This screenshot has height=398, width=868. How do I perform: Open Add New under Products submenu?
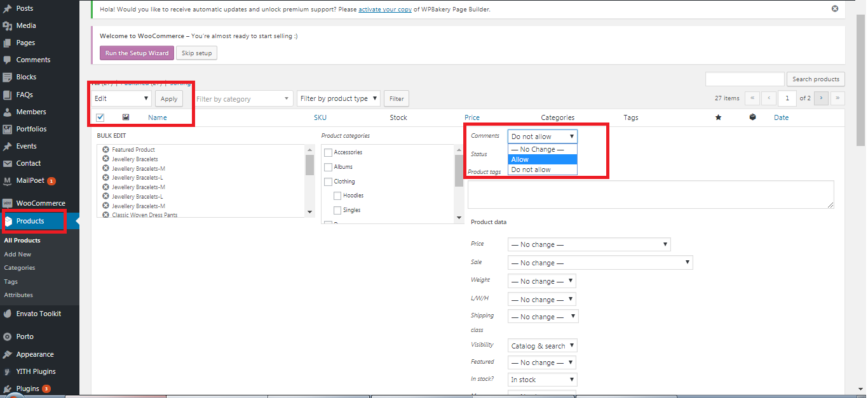coord(18,254)
